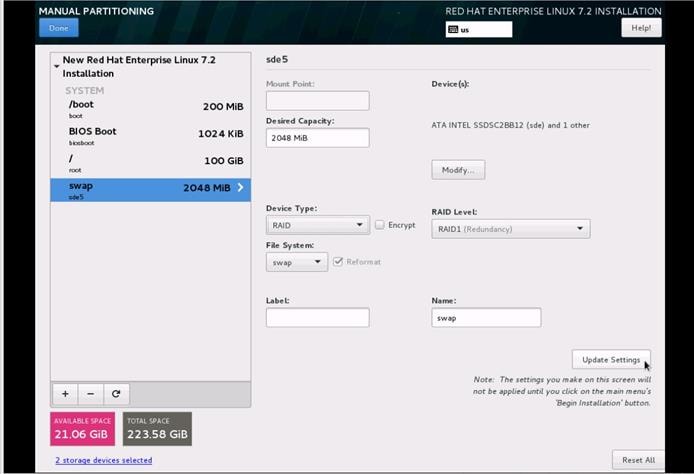The height and width of the screenshot is (474, 694).
Task: Click the Help! button
Action: pyautogui.click(x=641, y=28)
